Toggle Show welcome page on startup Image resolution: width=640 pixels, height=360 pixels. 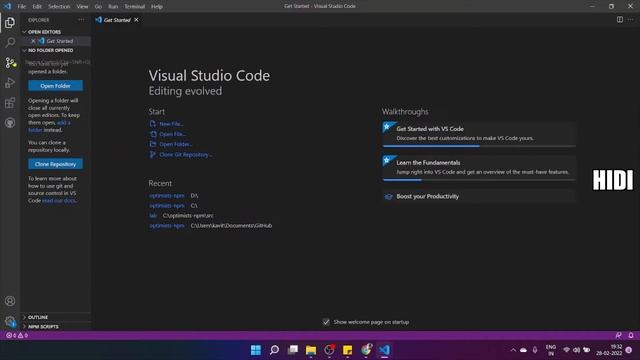(326, 322)
